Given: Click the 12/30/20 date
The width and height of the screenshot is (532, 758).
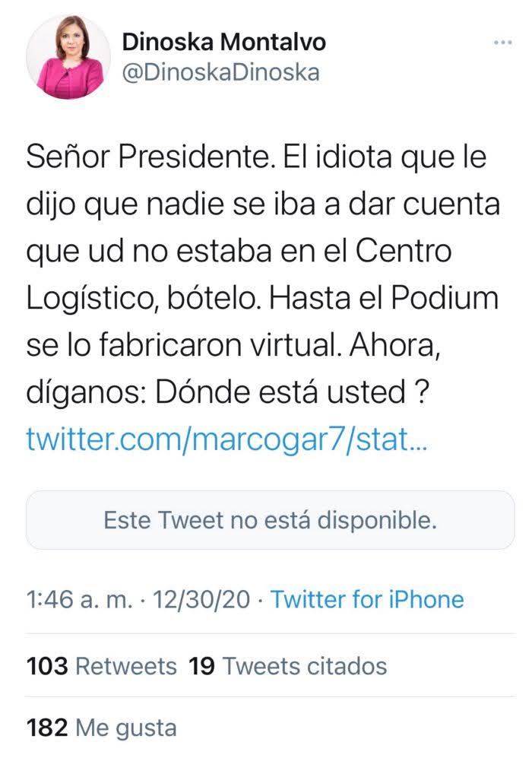Looking at the screenshot, I should pos(201,599).
